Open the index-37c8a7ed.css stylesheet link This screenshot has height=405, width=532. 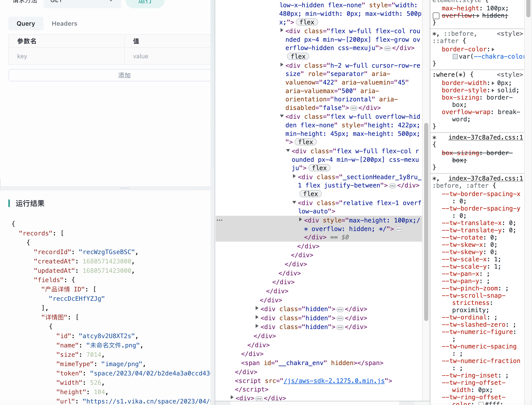485,137
